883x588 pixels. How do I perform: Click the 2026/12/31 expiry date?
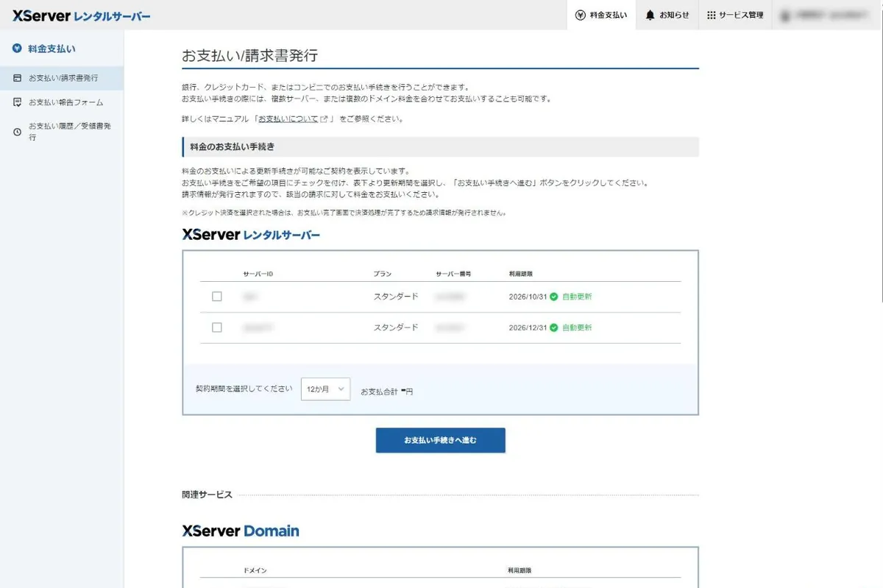coord(528,327)
